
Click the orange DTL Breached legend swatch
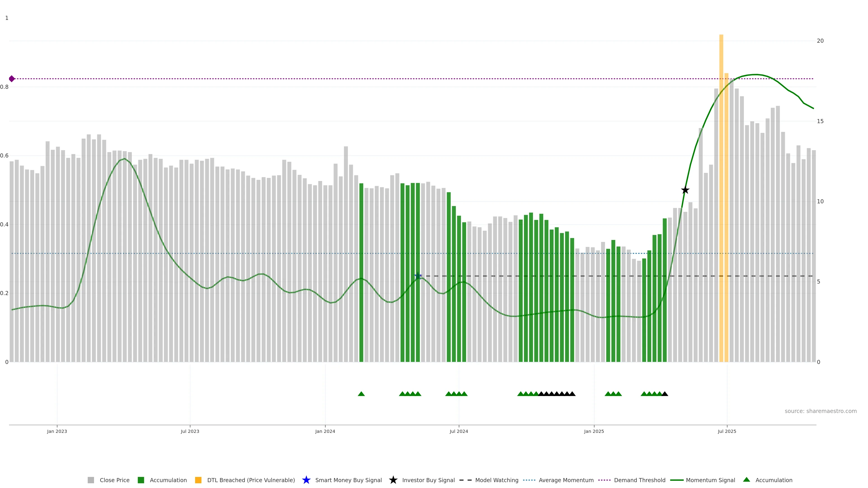tap(198, 480)
